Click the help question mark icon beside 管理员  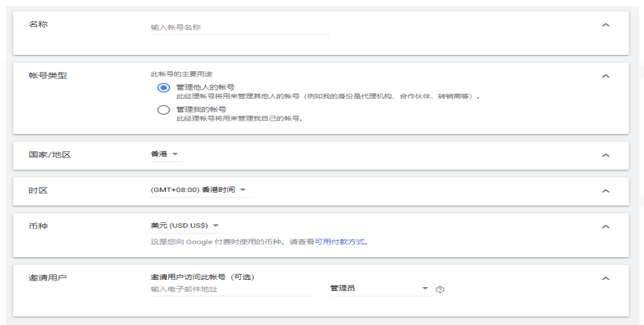pos(440,290)
